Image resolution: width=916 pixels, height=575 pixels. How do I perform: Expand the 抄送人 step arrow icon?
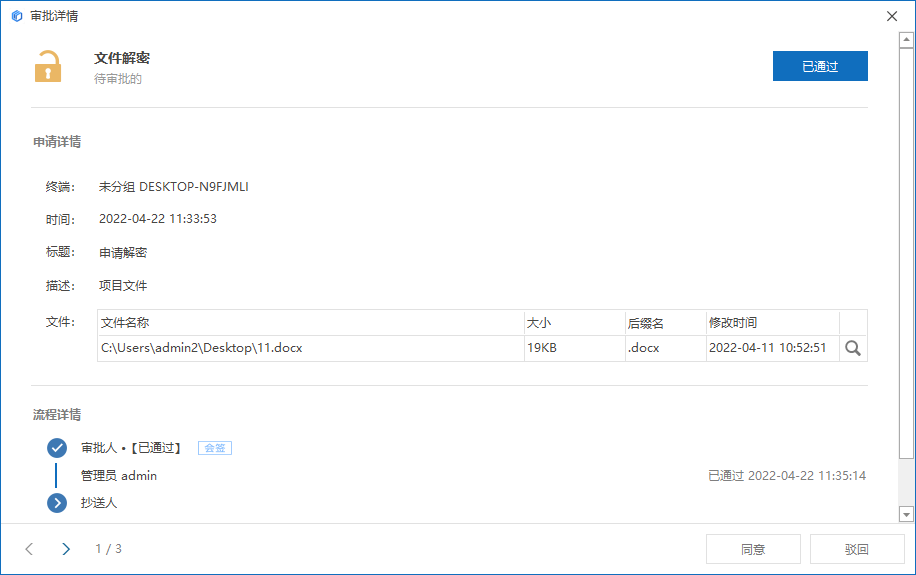point(57,503)
